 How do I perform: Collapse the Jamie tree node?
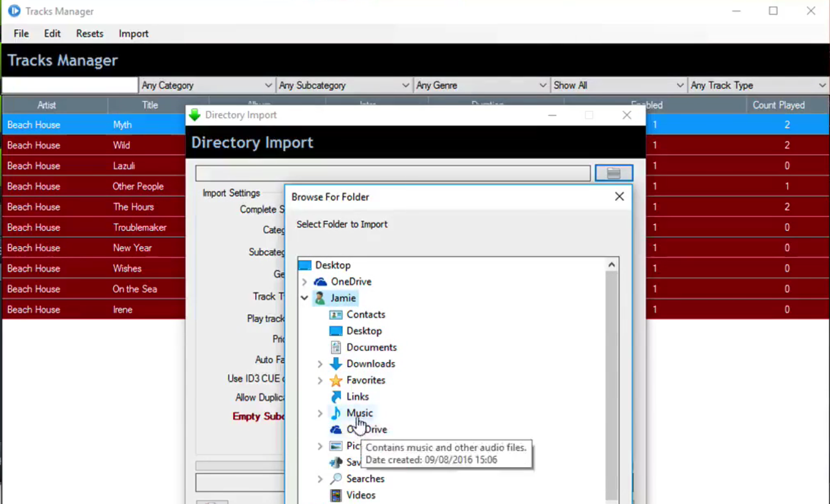(304, 298)
